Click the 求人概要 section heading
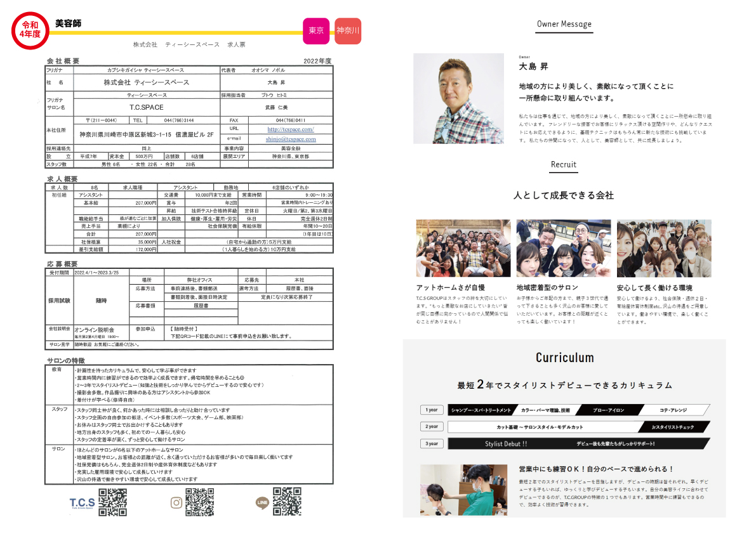This screenshot has width=756, height=534. click(62, 179)
